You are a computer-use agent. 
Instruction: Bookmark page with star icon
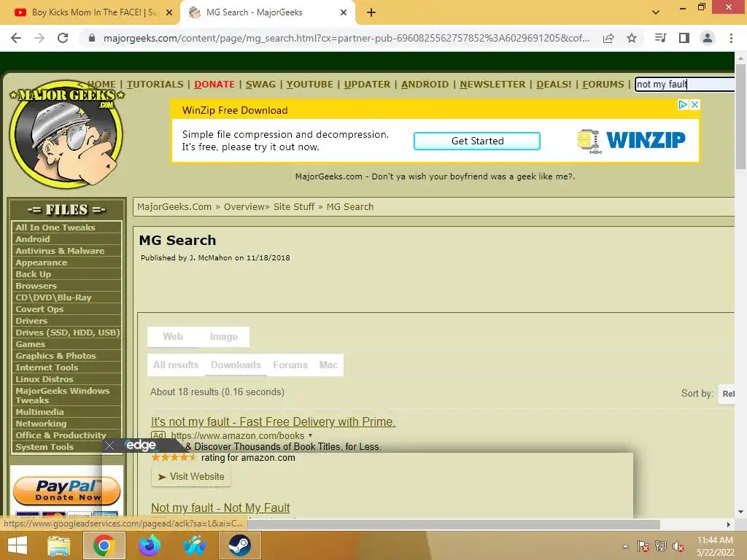[632, 38]
